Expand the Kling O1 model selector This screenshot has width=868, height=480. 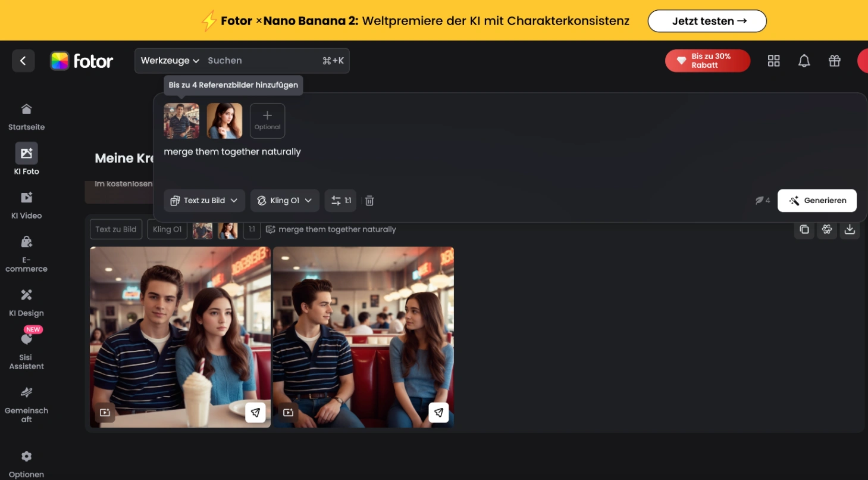pos(284,201)
